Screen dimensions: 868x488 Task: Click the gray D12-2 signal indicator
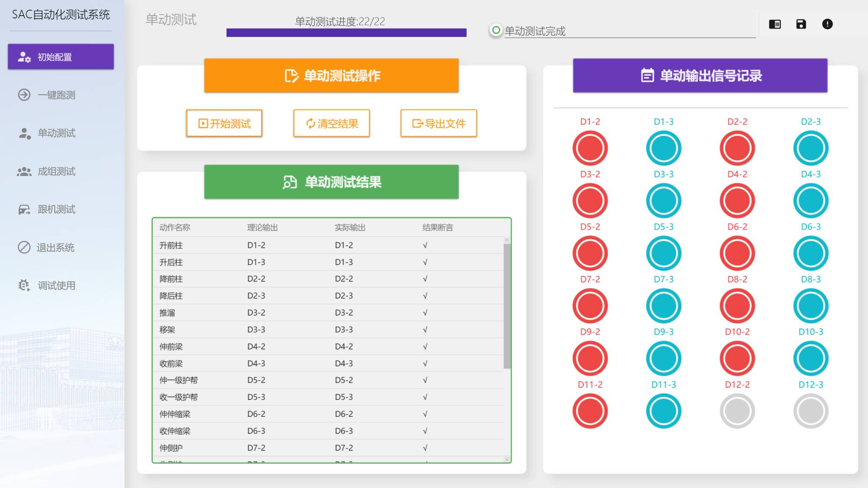[x=737, y=411]
